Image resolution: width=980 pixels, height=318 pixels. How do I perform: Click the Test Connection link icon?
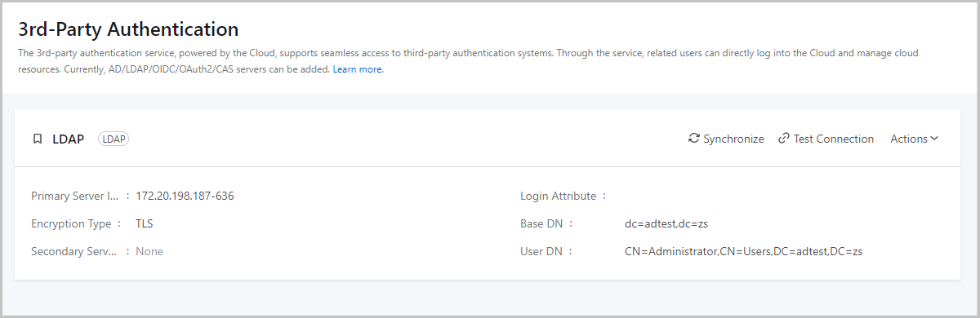pos(784,139)
